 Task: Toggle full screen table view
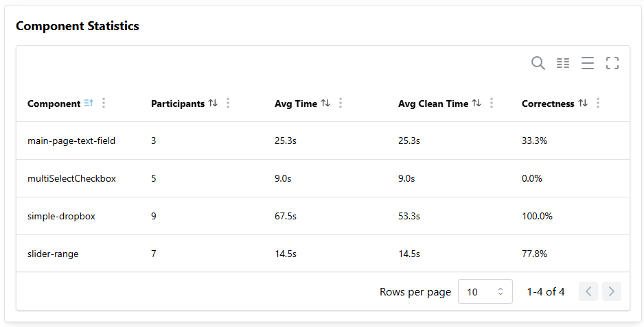[612, 63]
